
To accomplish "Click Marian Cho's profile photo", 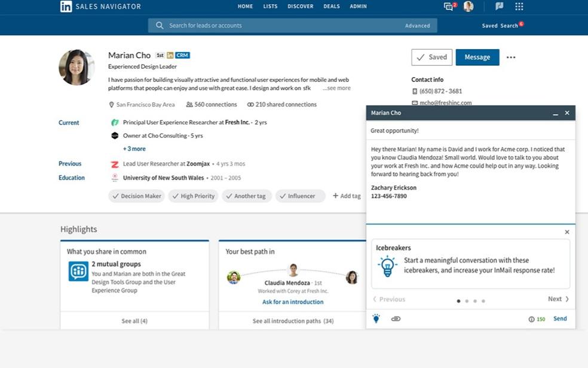I will (x=76, y=67).
